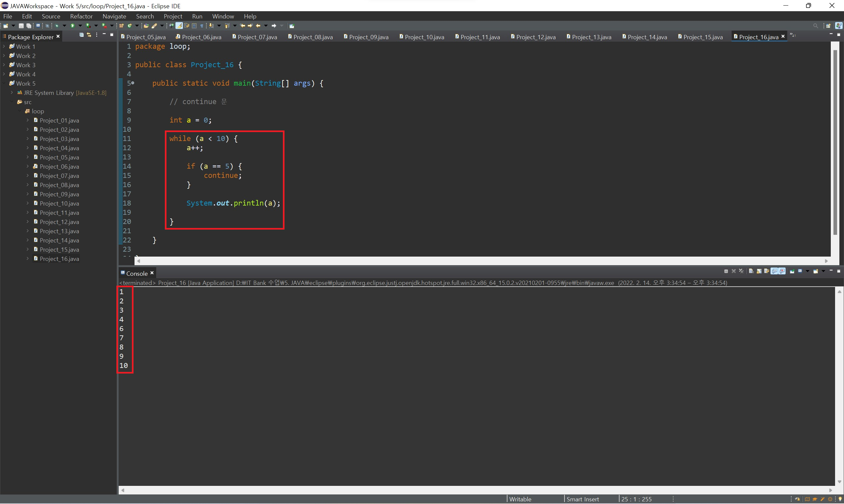Open the Run button dropdown arrow
The image size is (844, 504).
coord(80,26)
